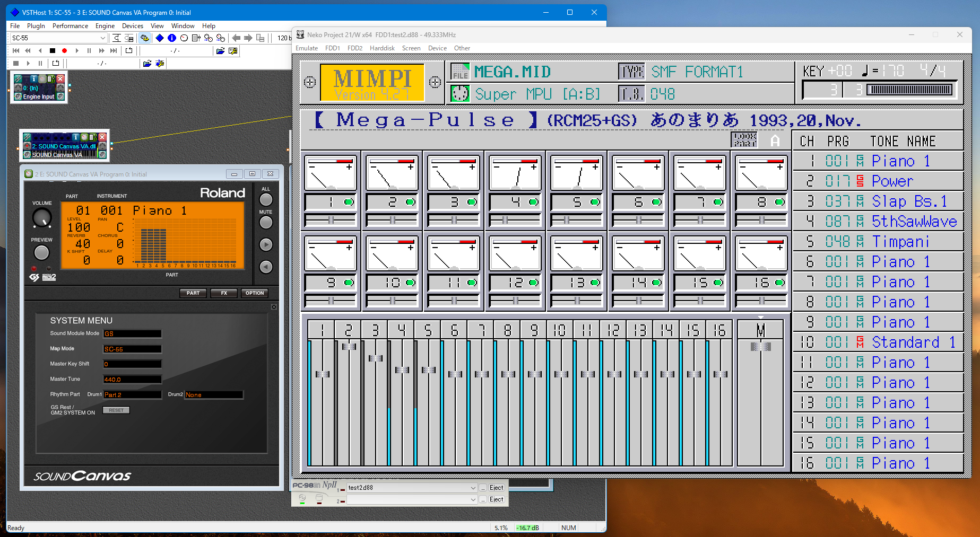Click the LOCK PART icon in MIMPI
980x537 pixels.
(744, 140)
